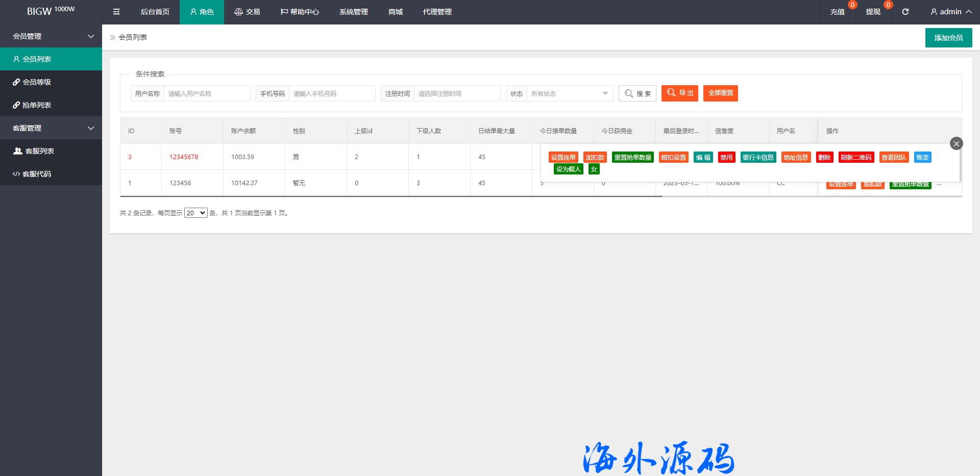Open the 提现 withdrawal notifications

tap(873, 12)
